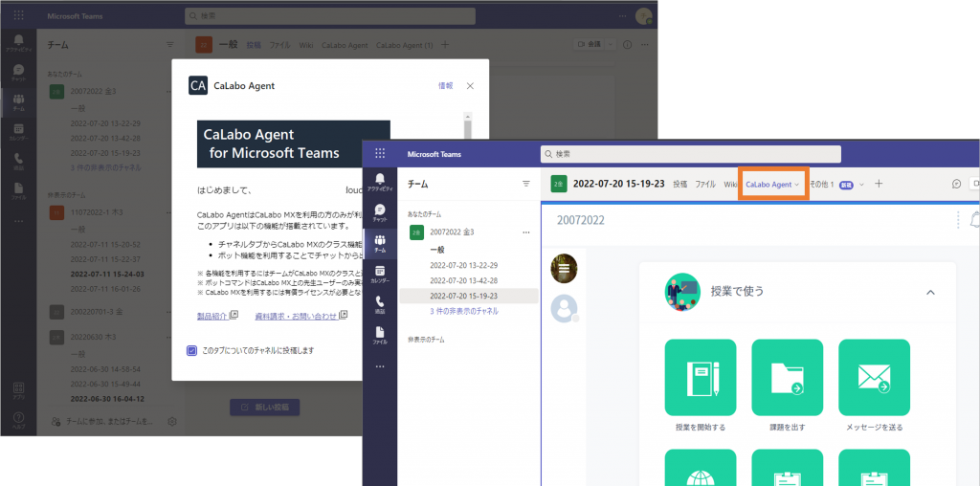Image resolution: width=980 pixels, height=486 pixels.
Task: Toggle このタブについてのチャネルに投稿します checkbox
Action: pos(191,350)
